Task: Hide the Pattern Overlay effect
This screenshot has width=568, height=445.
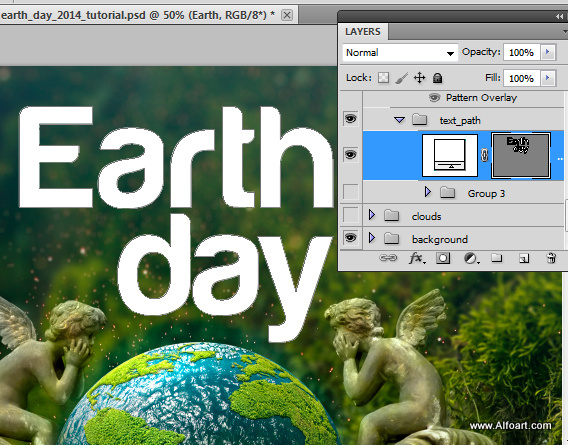Action: pyautogui.click(x=434, y=97)
